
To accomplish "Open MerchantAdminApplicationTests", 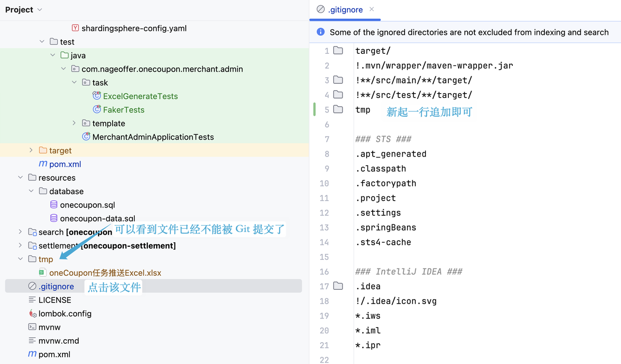I will tap(153, 137).
